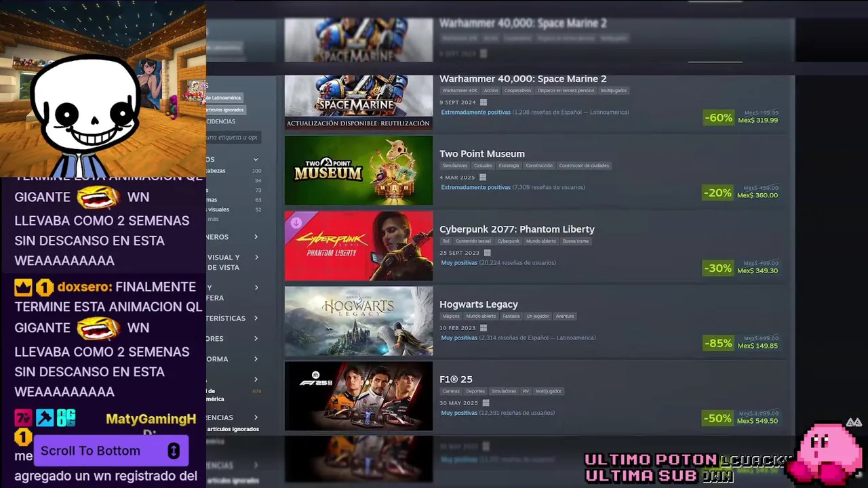Click the Mex$ 360.00 price
Viewport: 868px width, 488px height.
[x=757, y=195]
